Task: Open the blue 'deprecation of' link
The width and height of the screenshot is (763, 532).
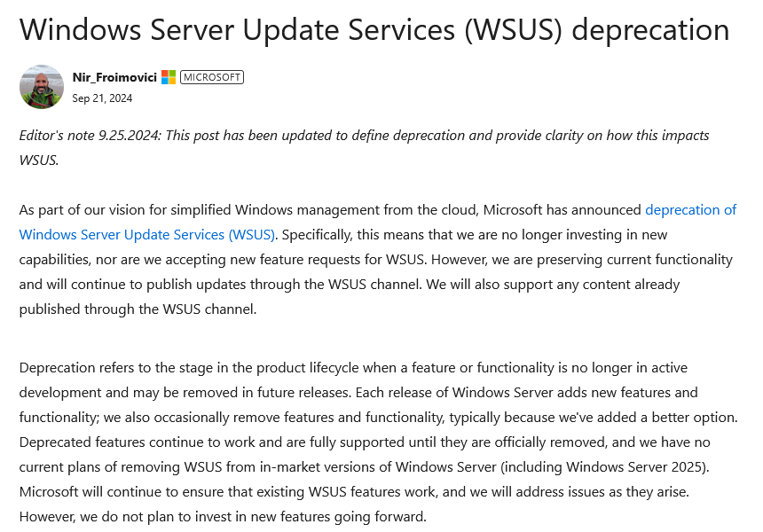Action: click(x=690, y=209)
